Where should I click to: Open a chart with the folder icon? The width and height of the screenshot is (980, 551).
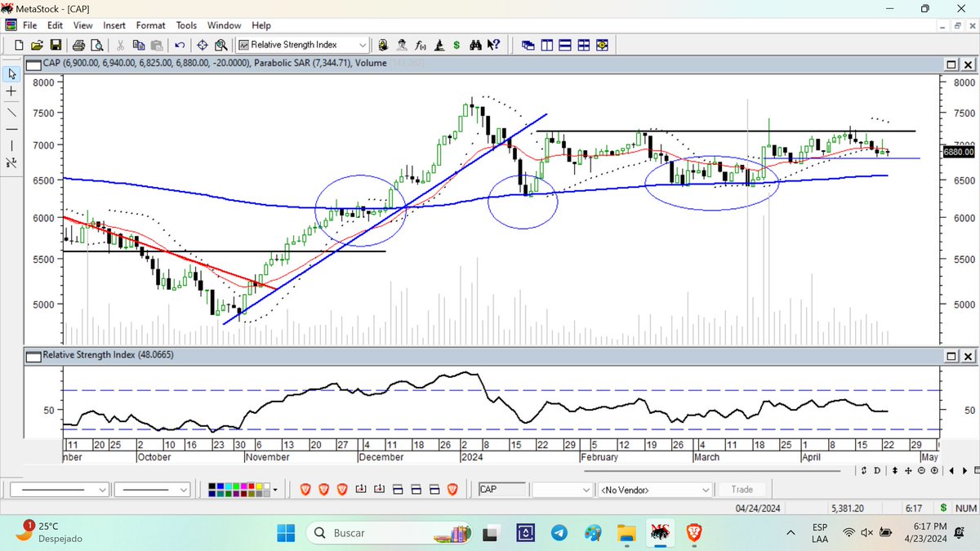(36, 45)
